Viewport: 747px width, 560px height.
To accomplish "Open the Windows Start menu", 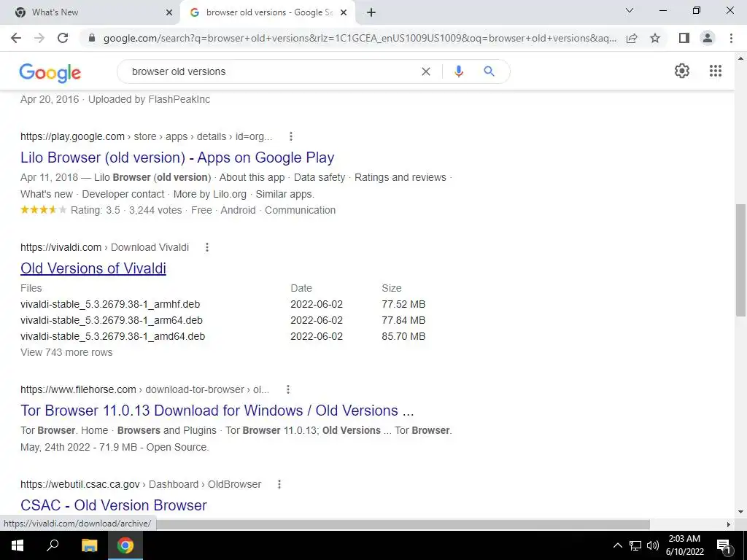I will [18, 545].
